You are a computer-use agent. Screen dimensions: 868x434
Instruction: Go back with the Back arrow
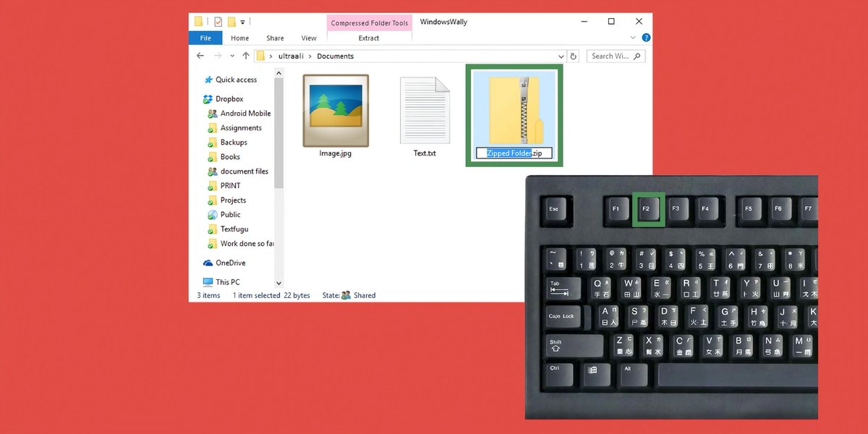tap(200, 56)
